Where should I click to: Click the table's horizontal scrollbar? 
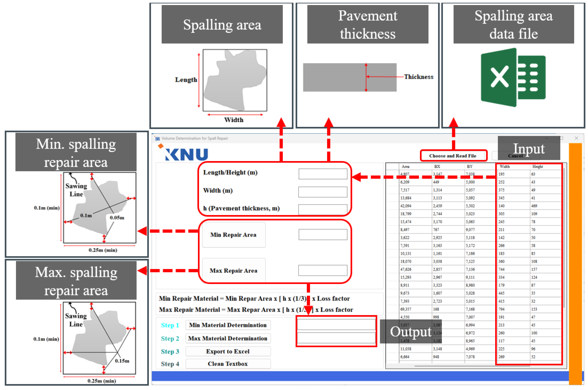pos(472,366)
